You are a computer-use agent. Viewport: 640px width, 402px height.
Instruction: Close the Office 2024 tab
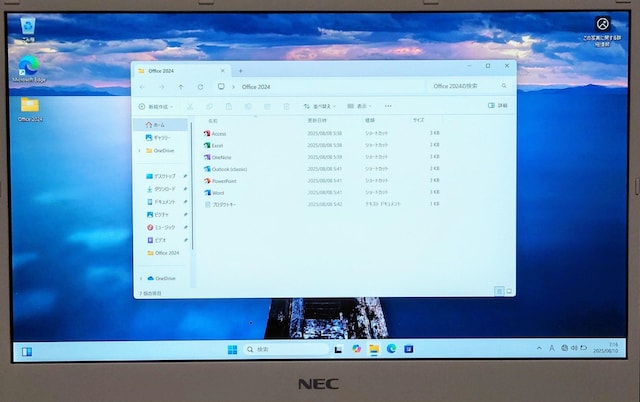[x=222, y=71]
